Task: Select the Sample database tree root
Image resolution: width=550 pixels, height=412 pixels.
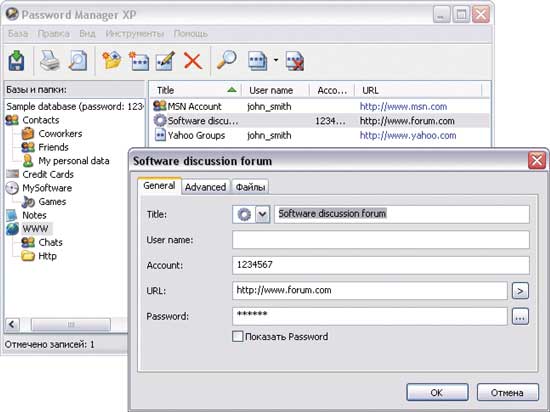Action: [75, 106]
